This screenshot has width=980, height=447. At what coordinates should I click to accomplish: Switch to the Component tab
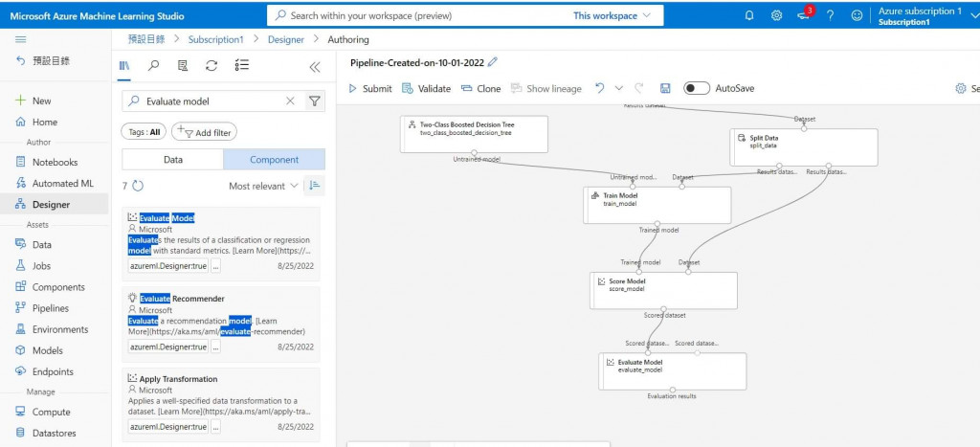(x=275, y=160)
